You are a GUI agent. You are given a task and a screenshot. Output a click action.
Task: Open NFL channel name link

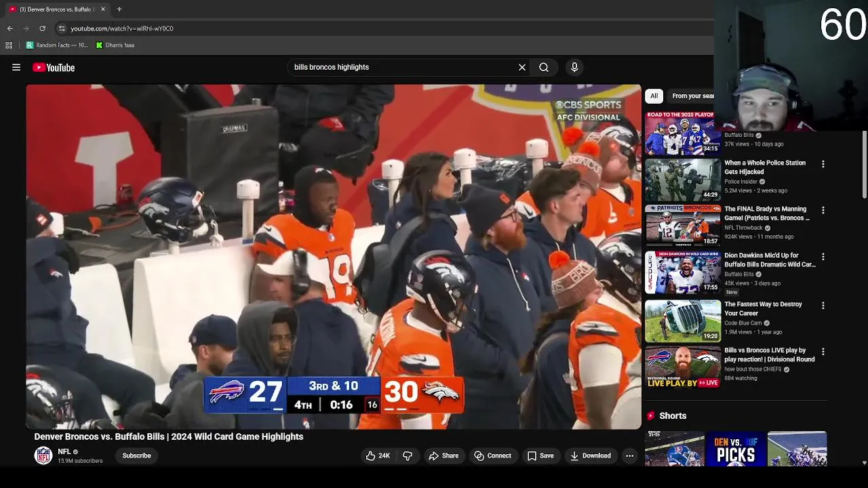point(64,451)
